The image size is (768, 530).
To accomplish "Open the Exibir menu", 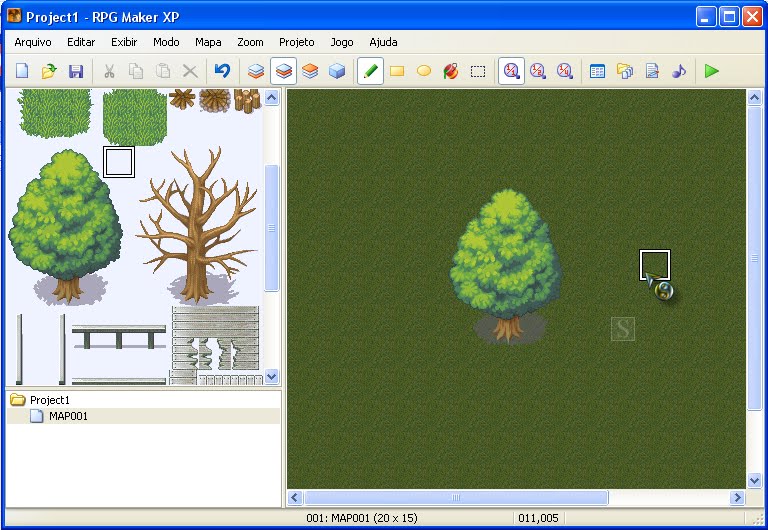I will coord(124,42).
